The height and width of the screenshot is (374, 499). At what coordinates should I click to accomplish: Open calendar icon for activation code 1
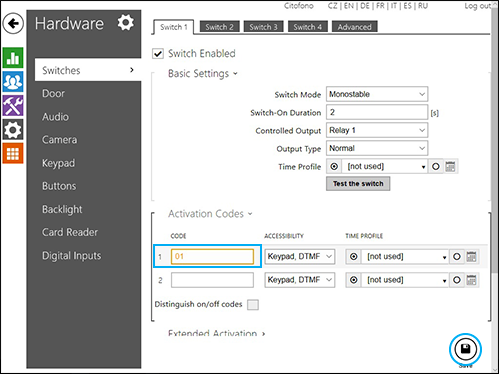click(x=471, y=257)
